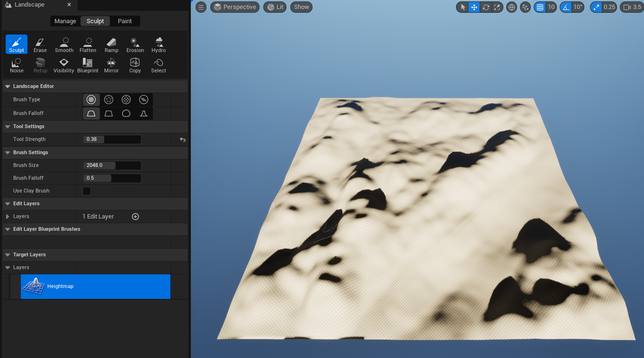Open the Show viewport options
Screen dimensions: 644x358
click(301, 7)
